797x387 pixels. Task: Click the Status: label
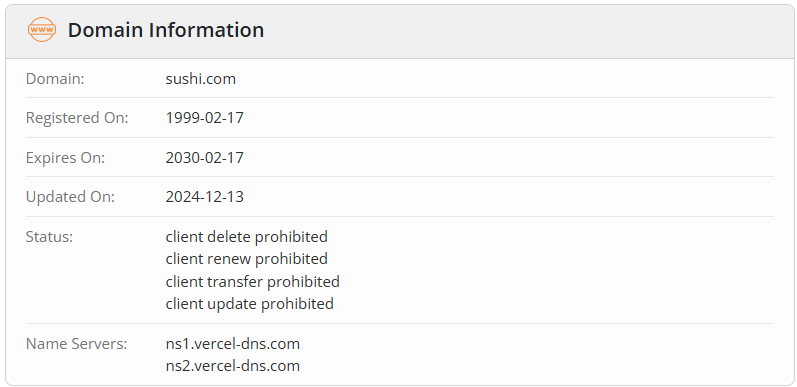click(49, 236)
